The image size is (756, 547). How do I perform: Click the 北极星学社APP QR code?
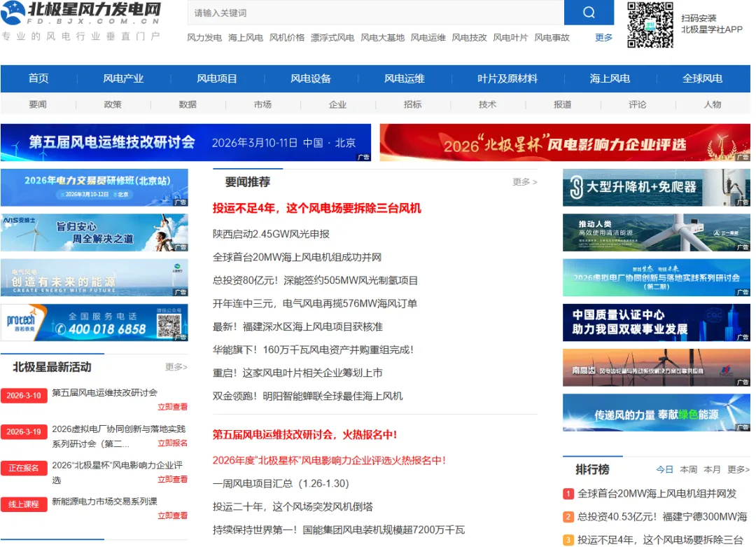[650, 25]
